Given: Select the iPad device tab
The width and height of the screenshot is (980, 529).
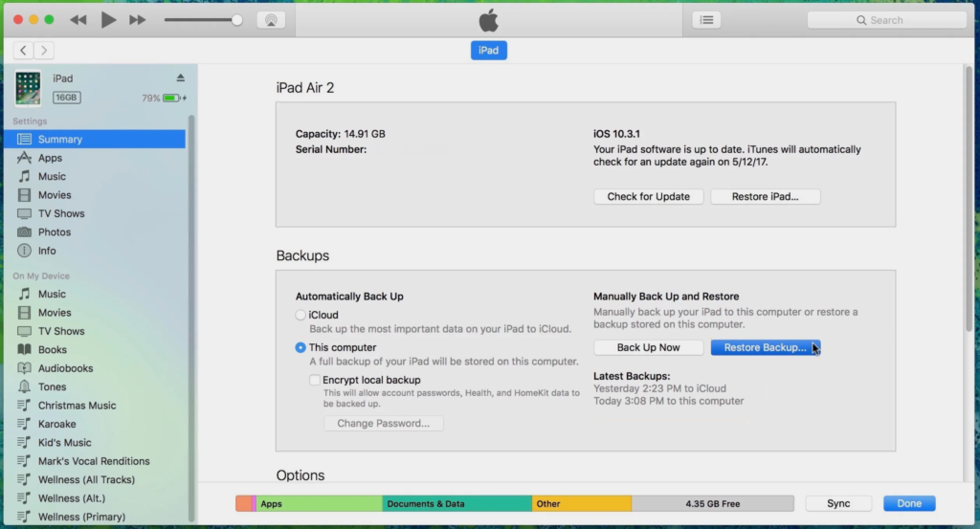Looking at the screenshot, I should point(489,50).
